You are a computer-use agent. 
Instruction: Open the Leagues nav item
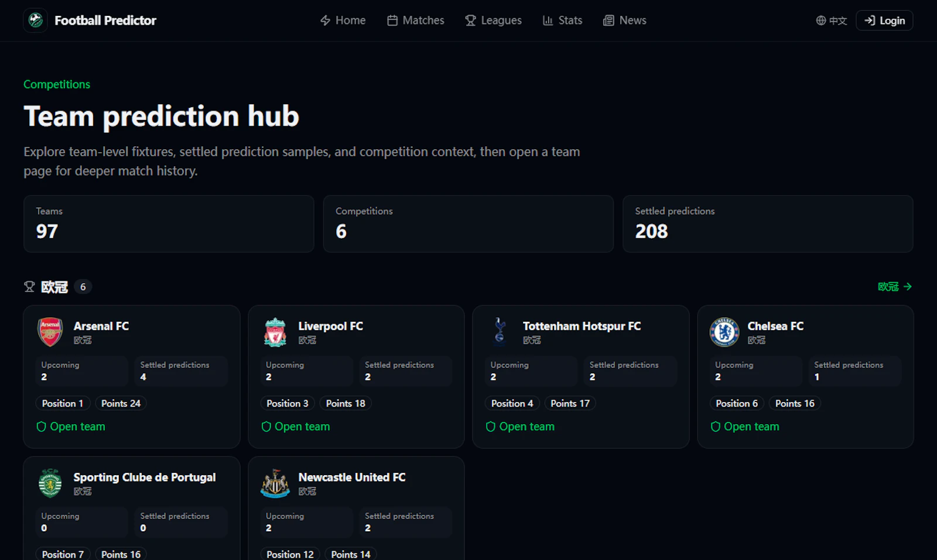pos(494,20)
